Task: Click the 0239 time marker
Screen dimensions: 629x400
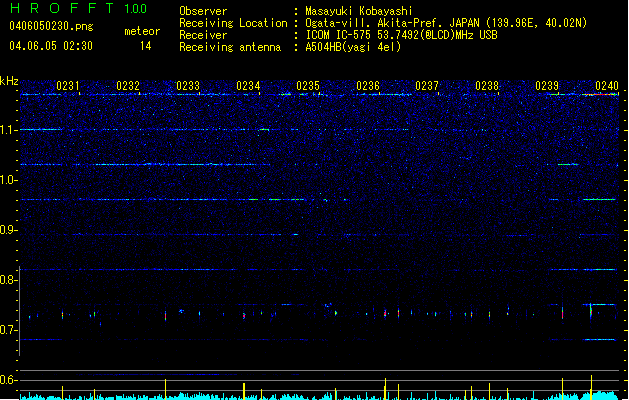Action: (x=547, y=86)
